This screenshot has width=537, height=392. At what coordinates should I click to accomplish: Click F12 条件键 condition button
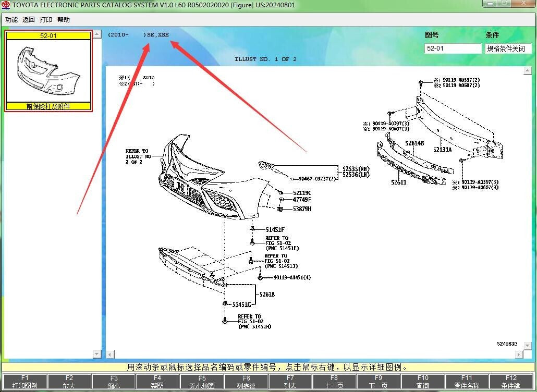pos(511,382)
